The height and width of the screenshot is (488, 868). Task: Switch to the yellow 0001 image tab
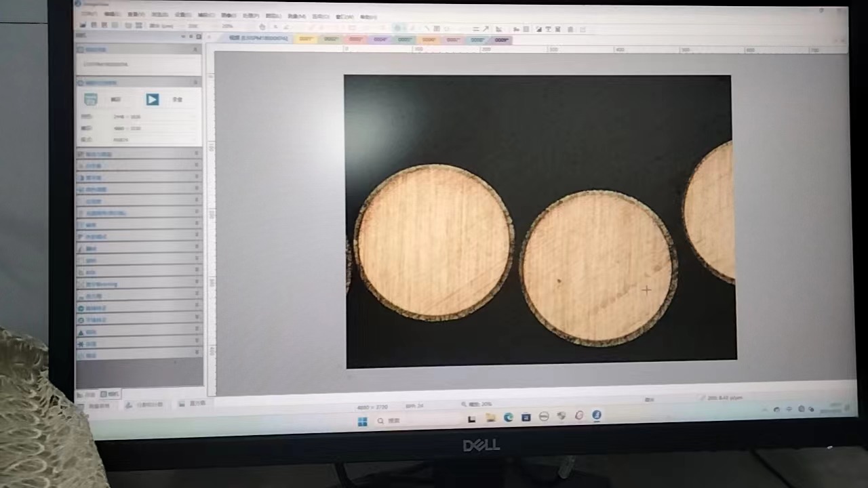click(306, 39)
